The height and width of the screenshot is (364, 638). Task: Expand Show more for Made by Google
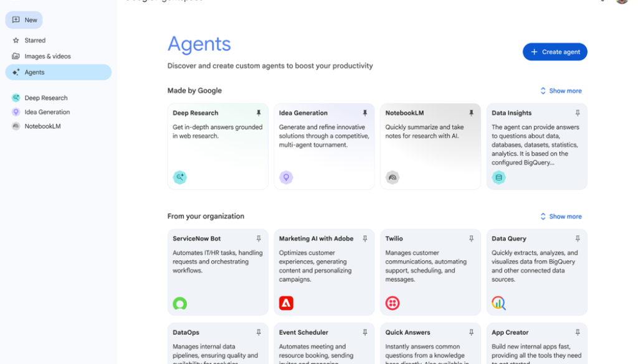click(x=561, y=91)
